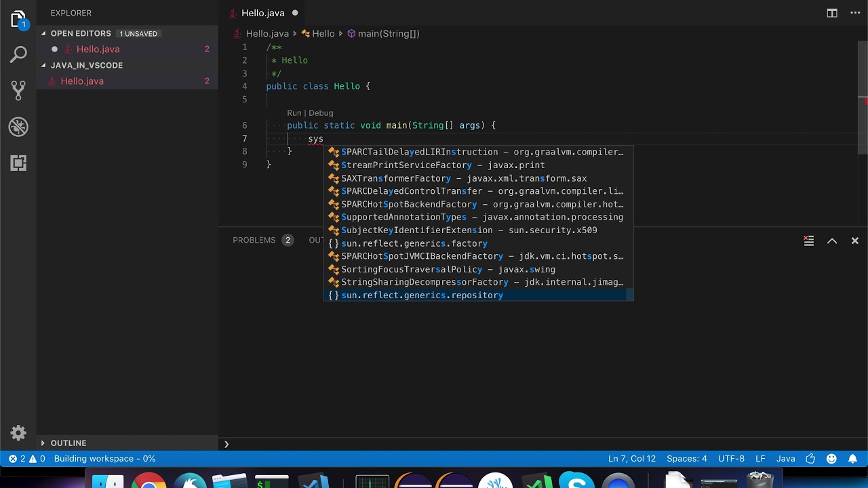
Task: Open Finder from the Dock
Action: point(108,482)
